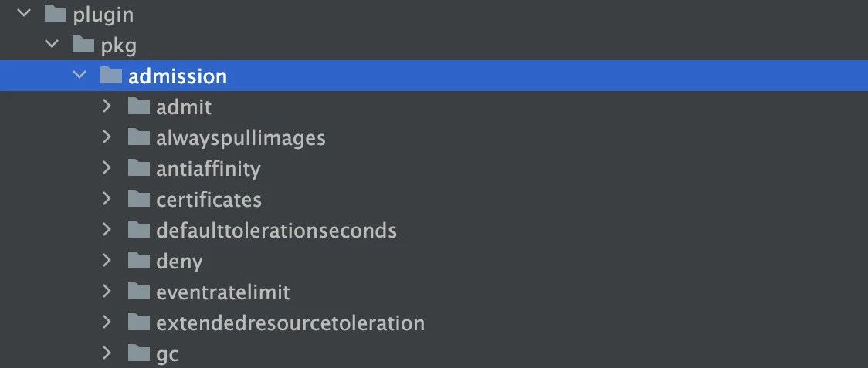Click the pkg folder icon
The image size is (868, 368).
point(83,44)
